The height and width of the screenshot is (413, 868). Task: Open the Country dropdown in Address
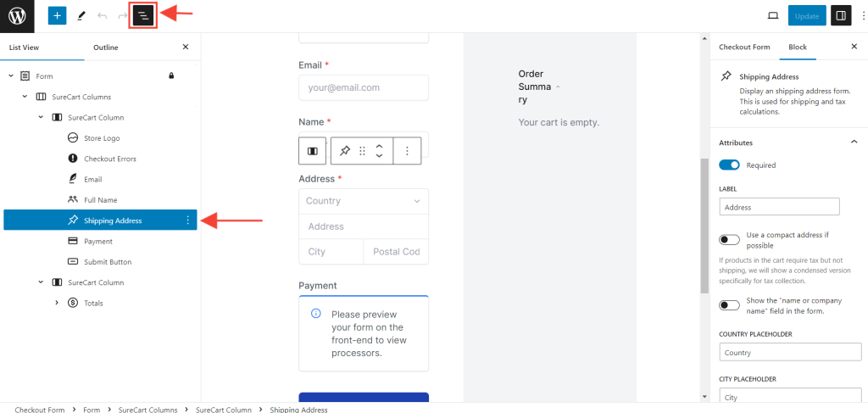(x=363, y=201)
